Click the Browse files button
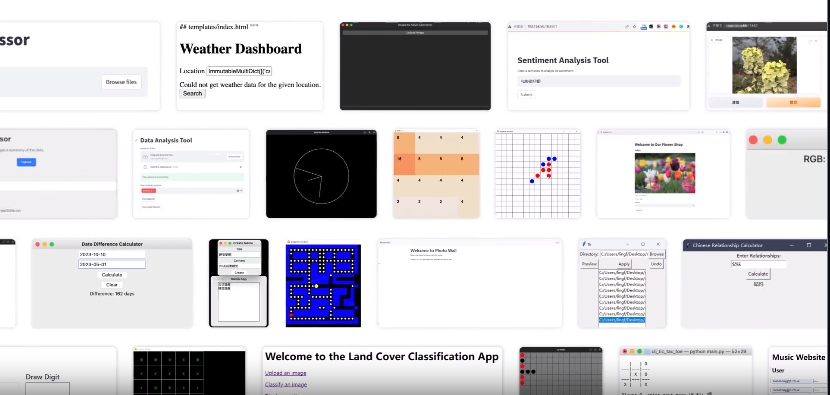The height and width of the screenshot is (395, 830). click(121, 82)
